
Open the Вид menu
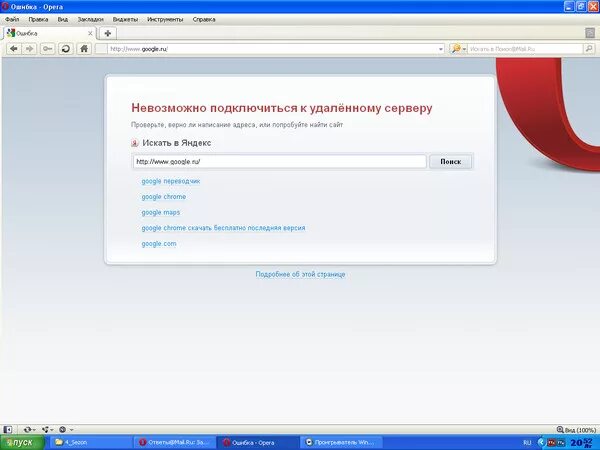coord(63,19)
